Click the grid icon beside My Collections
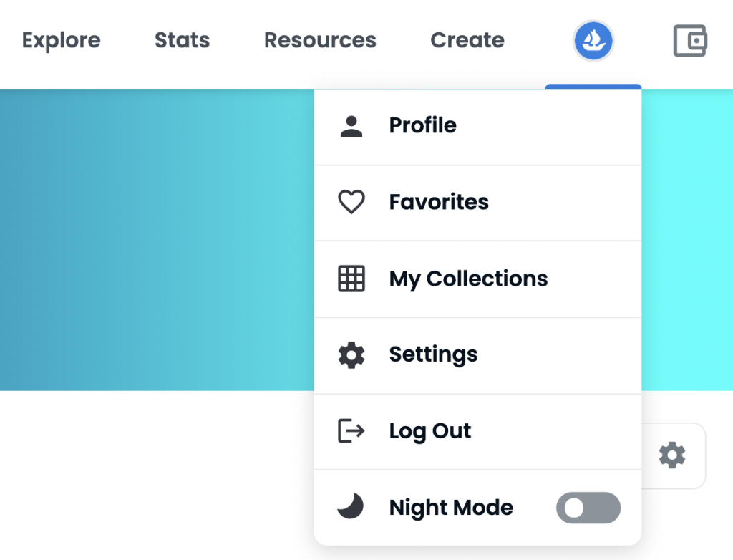733x560 pixels. [x=351, y=279]
